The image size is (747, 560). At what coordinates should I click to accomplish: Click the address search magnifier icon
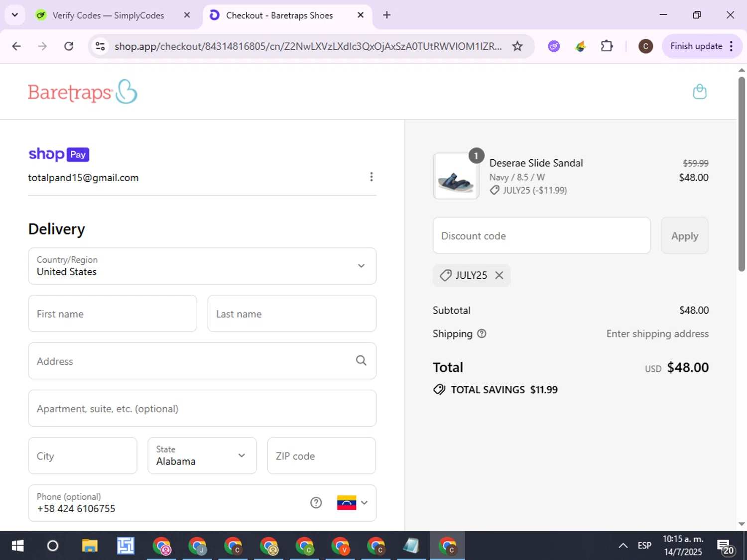[361, 360]
